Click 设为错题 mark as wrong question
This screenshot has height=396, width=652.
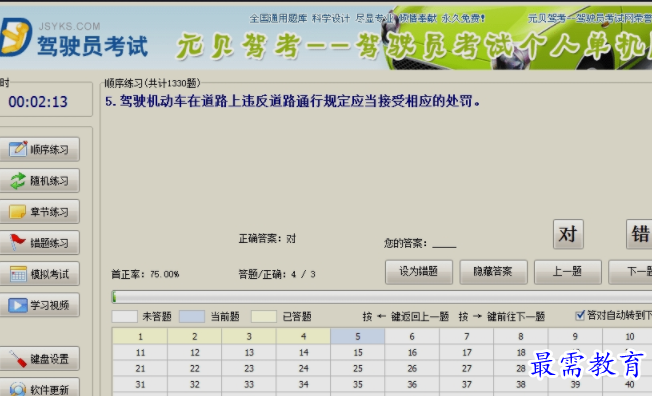(419, 272)
